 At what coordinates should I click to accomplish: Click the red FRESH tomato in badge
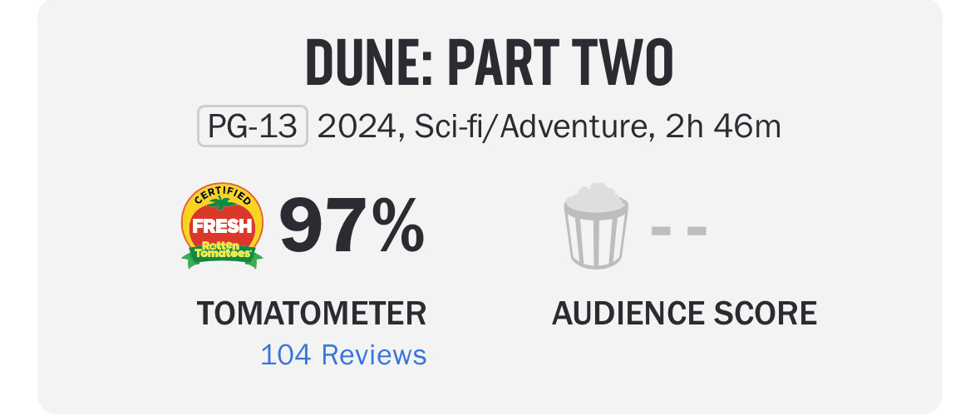[221, 225]
